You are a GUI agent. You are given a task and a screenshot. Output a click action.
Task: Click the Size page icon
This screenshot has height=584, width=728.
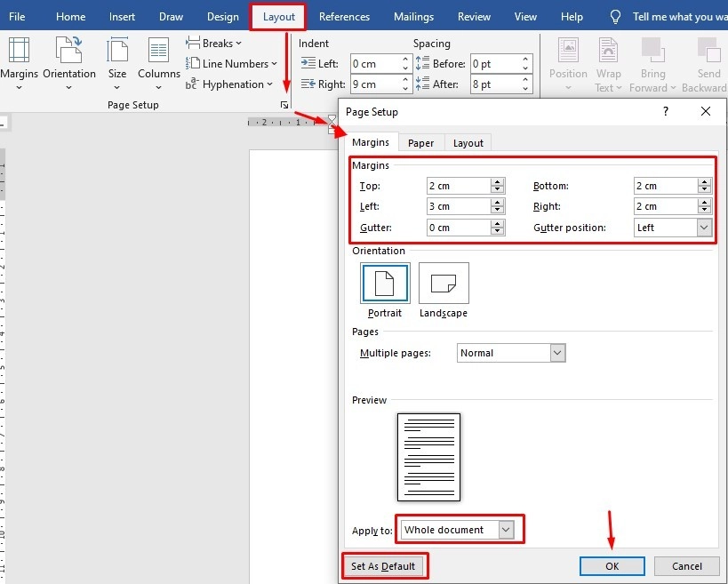[x=117, y=52]
